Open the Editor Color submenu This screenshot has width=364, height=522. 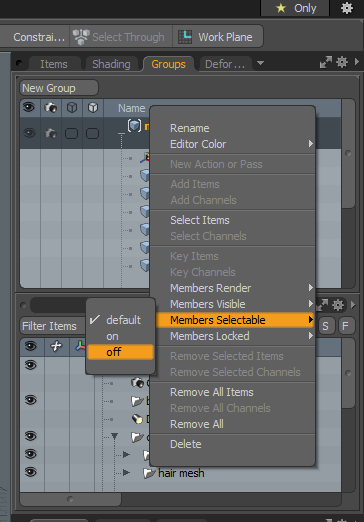(232, 144)
